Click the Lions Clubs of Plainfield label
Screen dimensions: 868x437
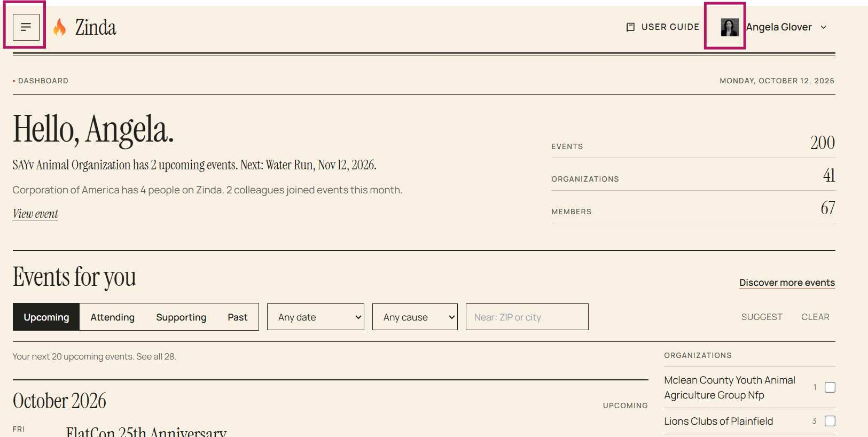tap(718, 421)
